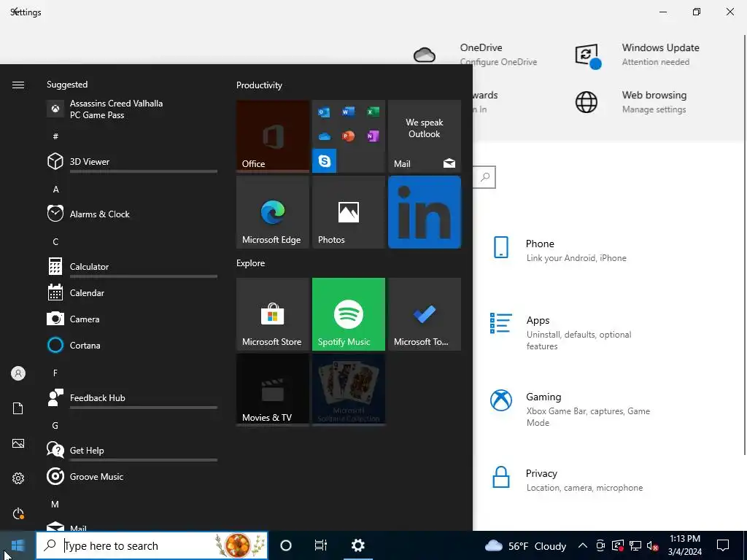
Task: Open Privacy settings category
Action: point(566,480)
